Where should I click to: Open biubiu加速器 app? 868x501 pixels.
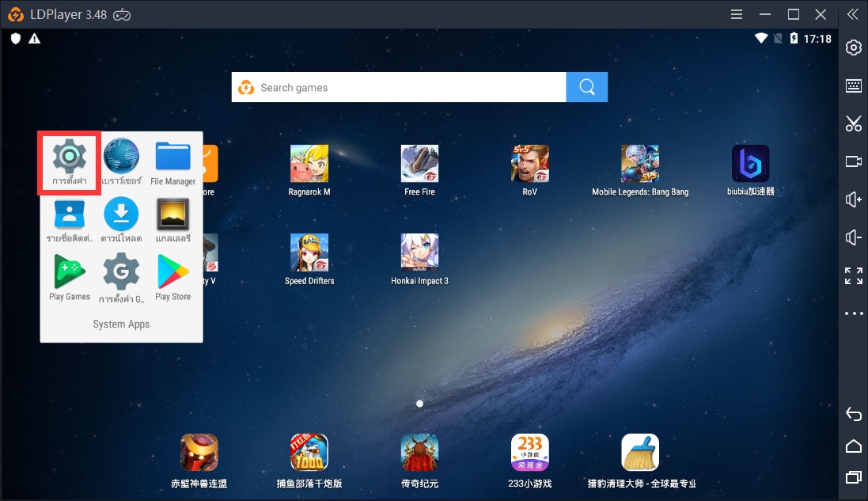(x=749, y=162)
